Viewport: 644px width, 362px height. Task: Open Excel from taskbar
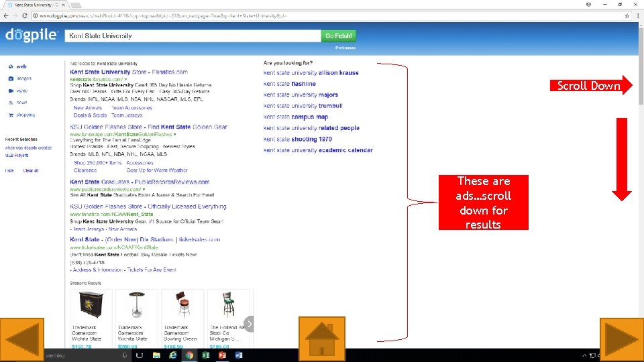[x=206, y=355]
